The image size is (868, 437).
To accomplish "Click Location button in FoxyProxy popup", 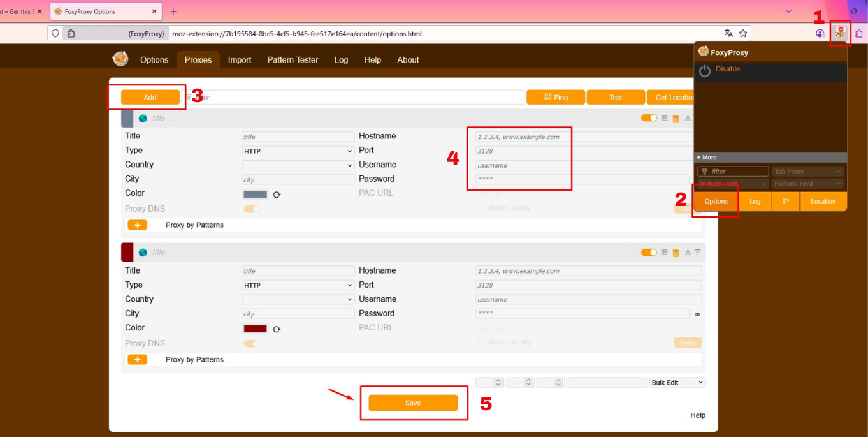I will coord(823,201).
